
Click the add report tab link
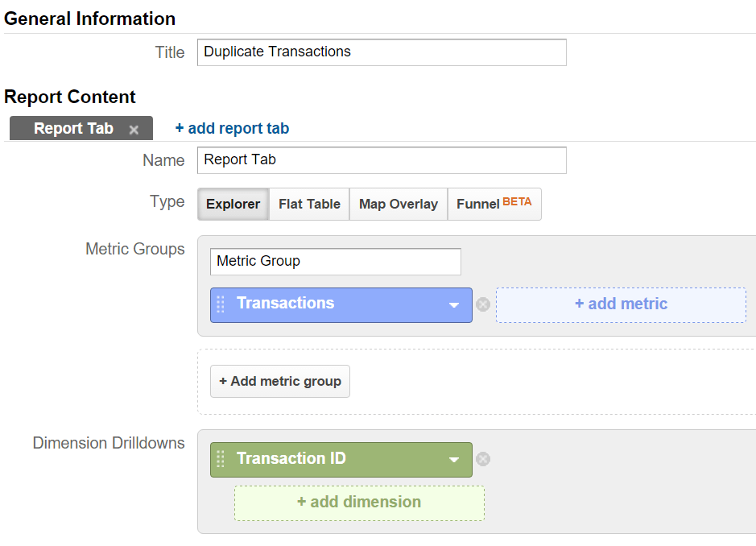(x=232, y=128)
